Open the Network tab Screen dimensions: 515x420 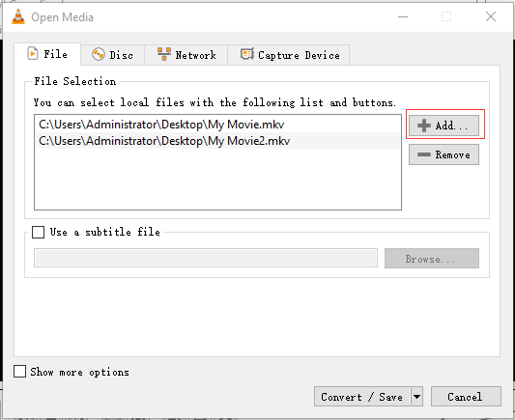(x=186, y=55)
